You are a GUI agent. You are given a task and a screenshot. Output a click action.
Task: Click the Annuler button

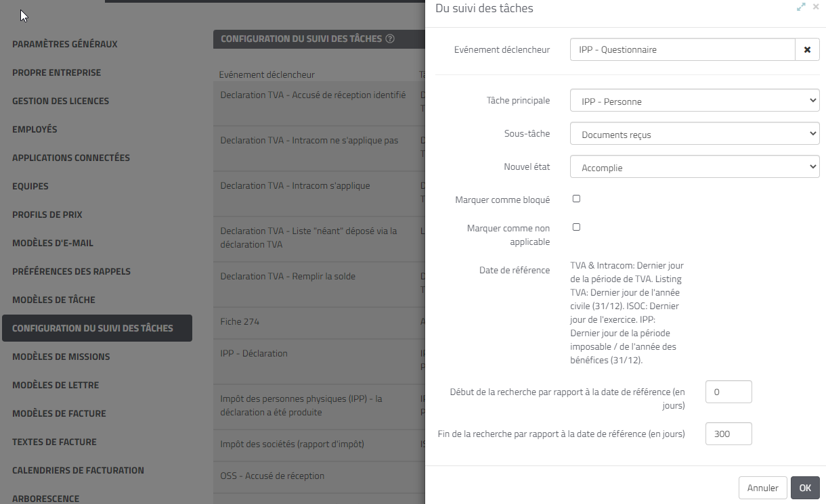(x=762, y=488)
